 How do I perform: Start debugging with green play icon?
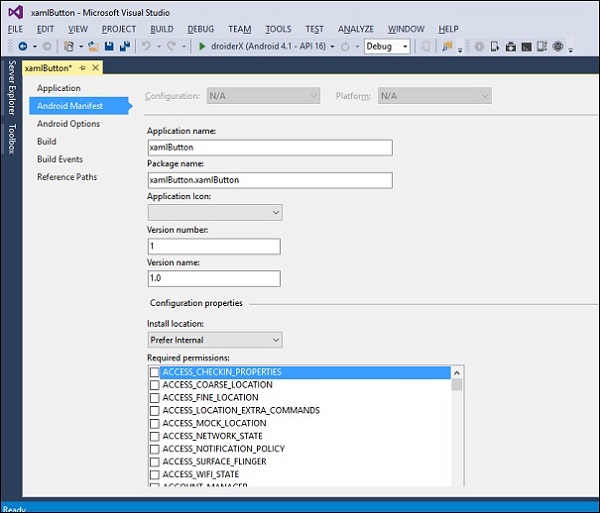[202, 46]
